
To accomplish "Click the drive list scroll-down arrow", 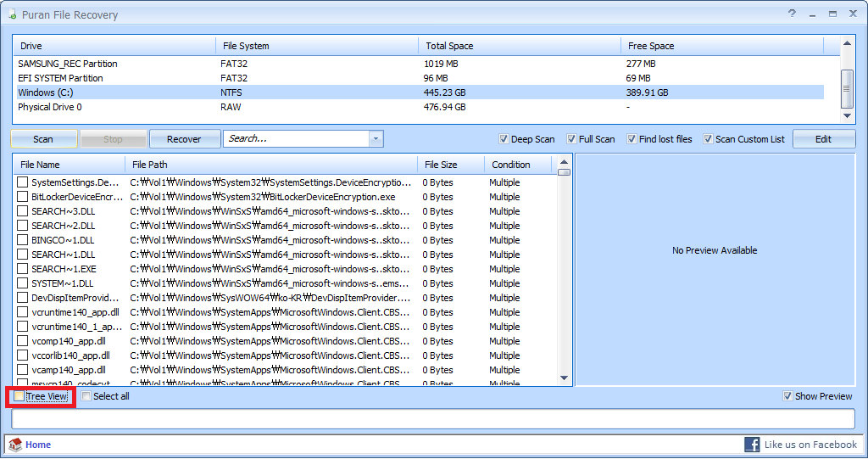I will [847, 116].
